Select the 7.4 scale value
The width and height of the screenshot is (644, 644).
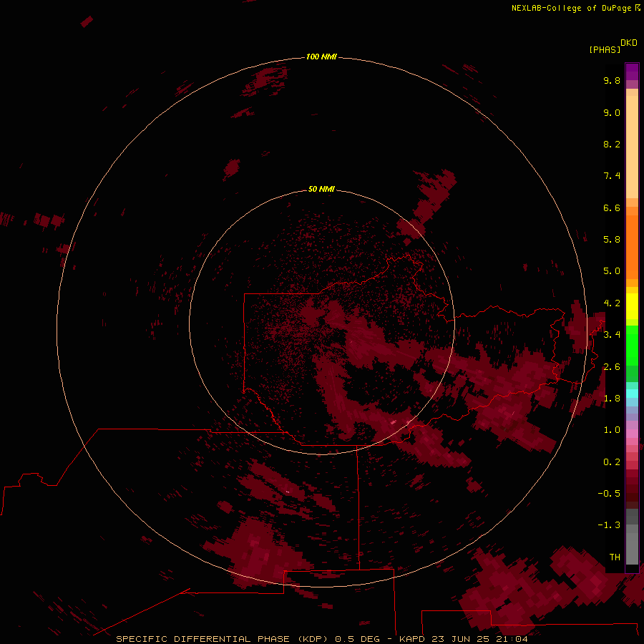612,176
